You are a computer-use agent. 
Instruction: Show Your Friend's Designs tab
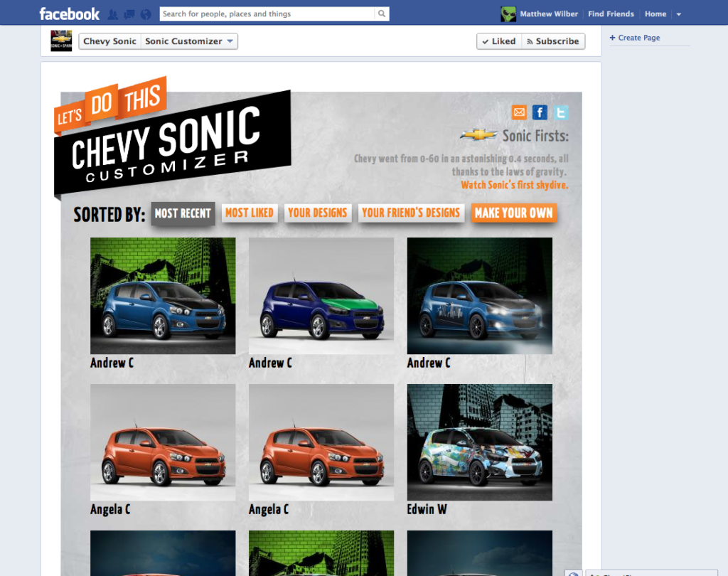pyautogui.click(x=410, y=213)
